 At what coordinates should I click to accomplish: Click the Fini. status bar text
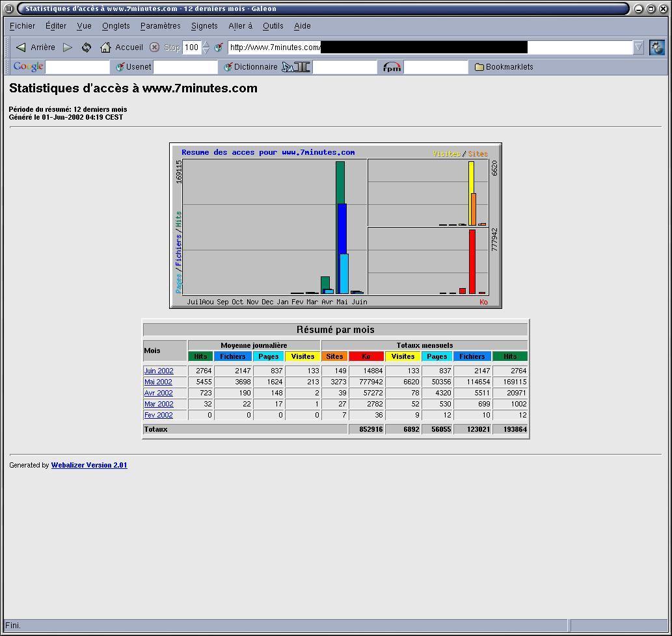(x=13, y=626)
